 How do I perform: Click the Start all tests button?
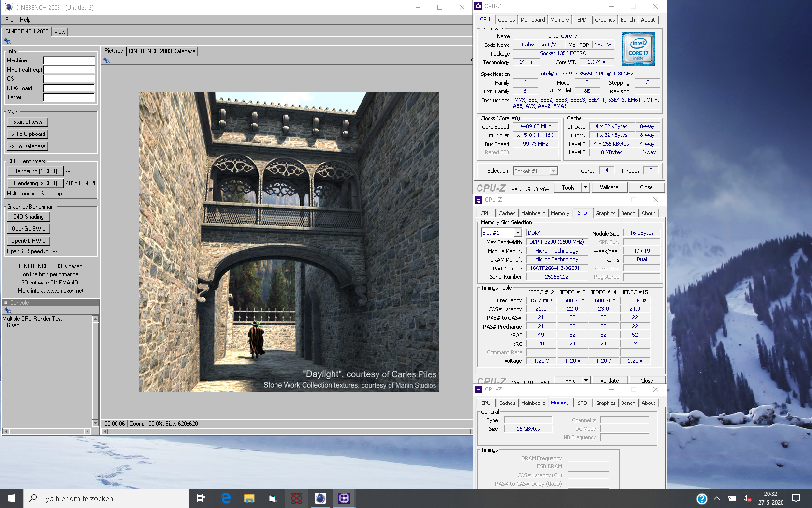click(x=28, y=122)
